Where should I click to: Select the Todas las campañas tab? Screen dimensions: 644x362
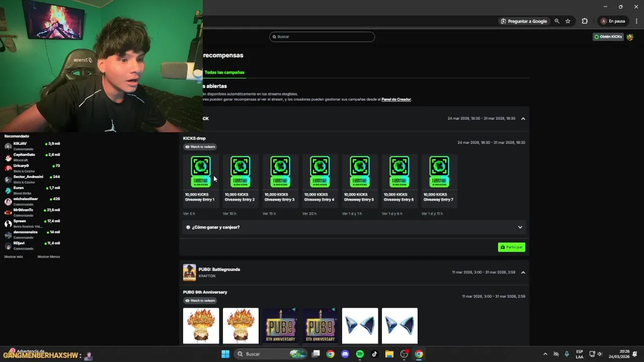(x=224, y=72)
